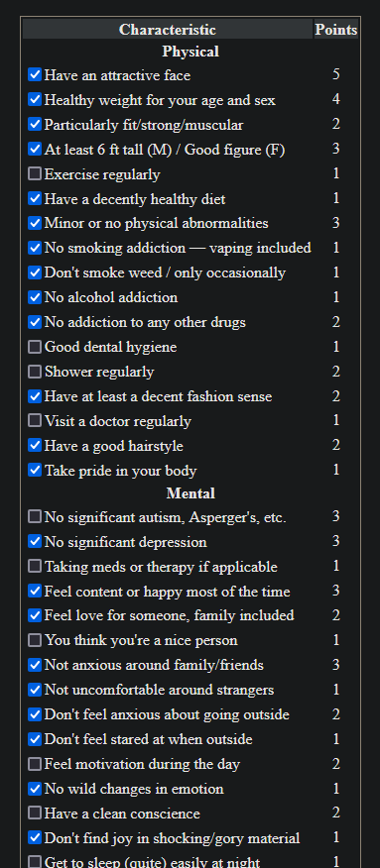This screenshot has height=868, width=380.
Task: Check the 'Exercise regularly' checkbox
Action: pyautogui.click(x=35, y=173)
